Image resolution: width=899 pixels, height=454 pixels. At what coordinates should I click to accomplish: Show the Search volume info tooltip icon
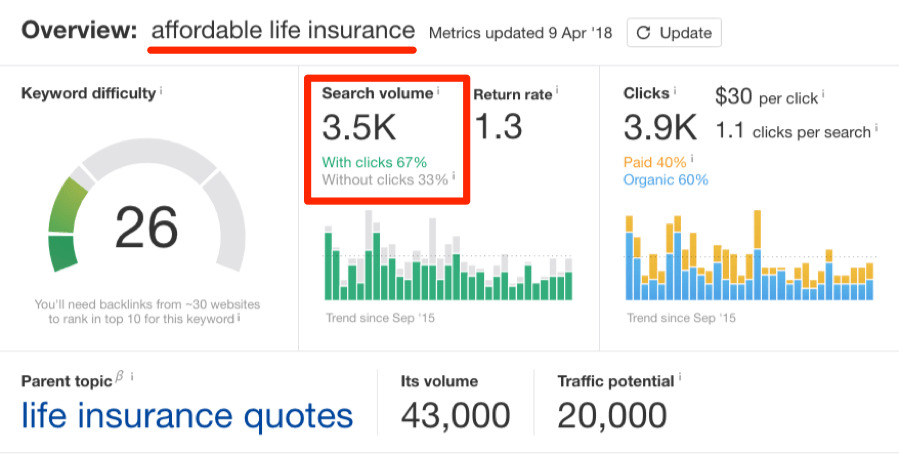pos(438,92)
